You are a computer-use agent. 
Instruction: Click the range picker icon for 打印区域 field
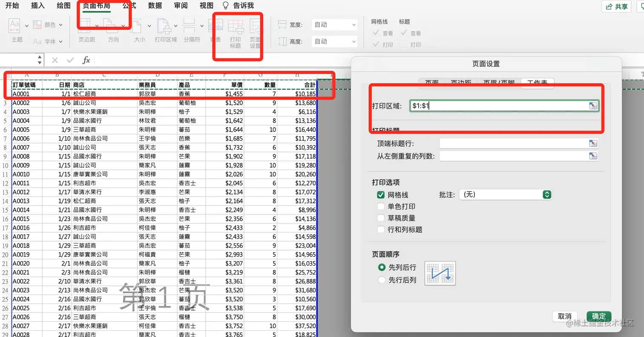(593, 106)
